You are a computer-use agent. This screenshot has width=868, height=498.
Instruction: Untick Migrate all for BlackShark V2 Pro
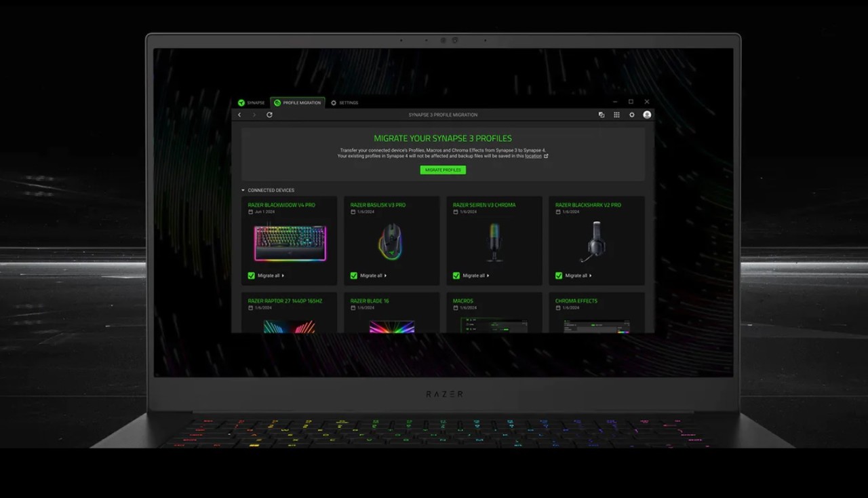point(559,275)
